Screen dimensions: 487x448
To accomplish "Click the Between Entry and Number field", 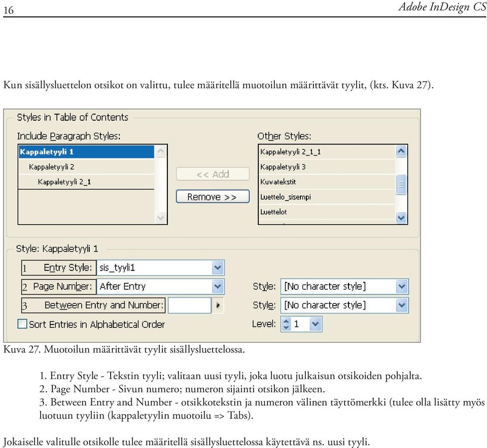I will pyautogui.click(x=189, y=305).
